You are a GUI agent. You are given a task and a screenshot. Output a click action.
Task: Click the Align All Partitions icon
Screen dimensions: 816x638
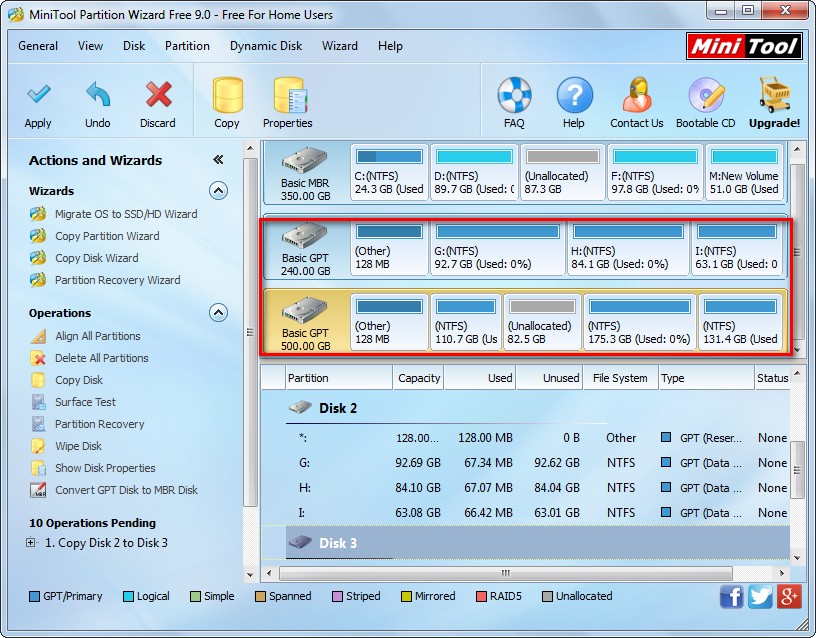tap(38, 336)
